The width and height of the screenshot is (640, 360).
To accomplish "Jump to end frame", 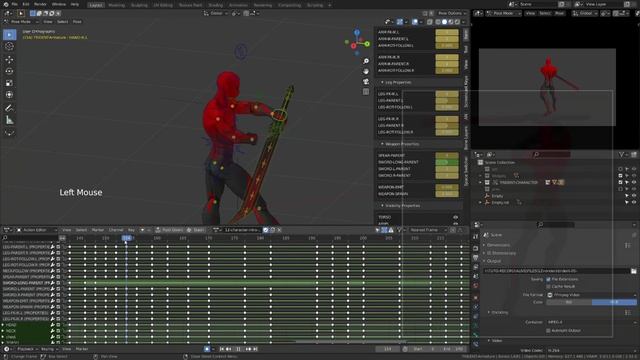I will click(255, 349).
